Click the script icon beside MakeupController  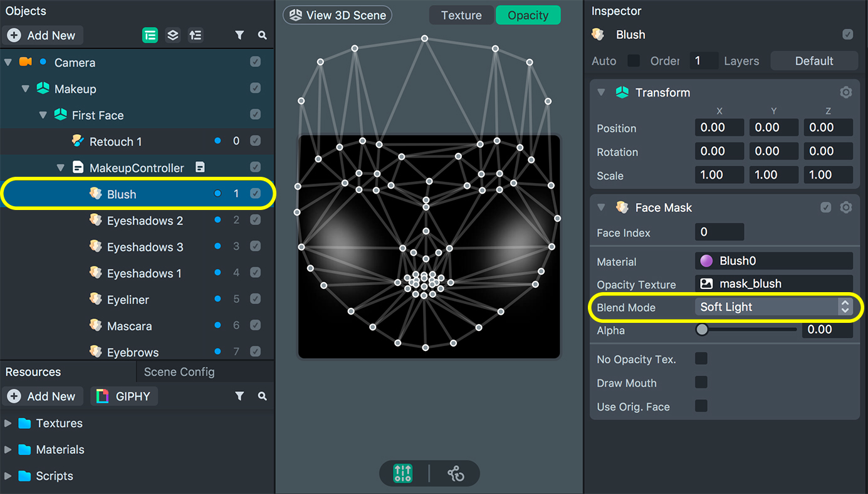coord(200,167)
